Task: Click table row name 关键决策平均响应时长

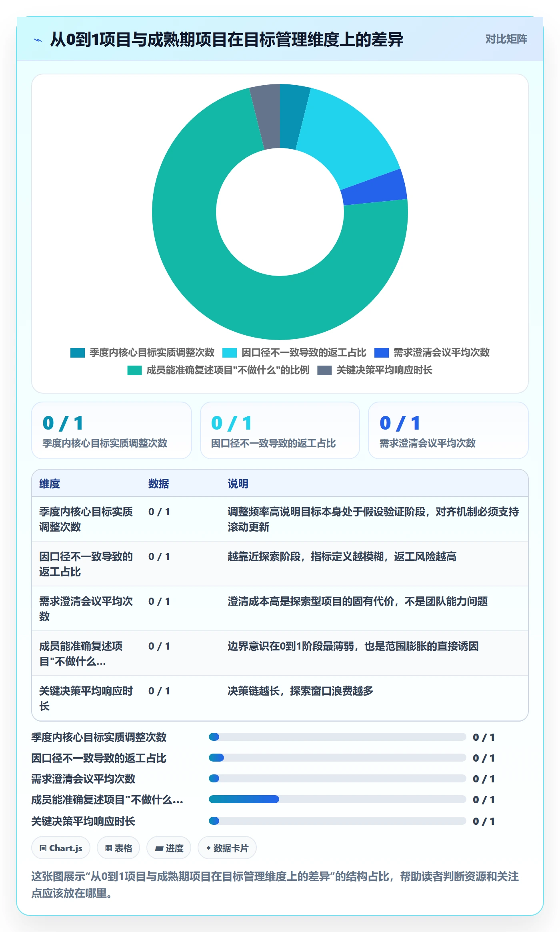Action: pyautogui.click(x=86, y=698)
